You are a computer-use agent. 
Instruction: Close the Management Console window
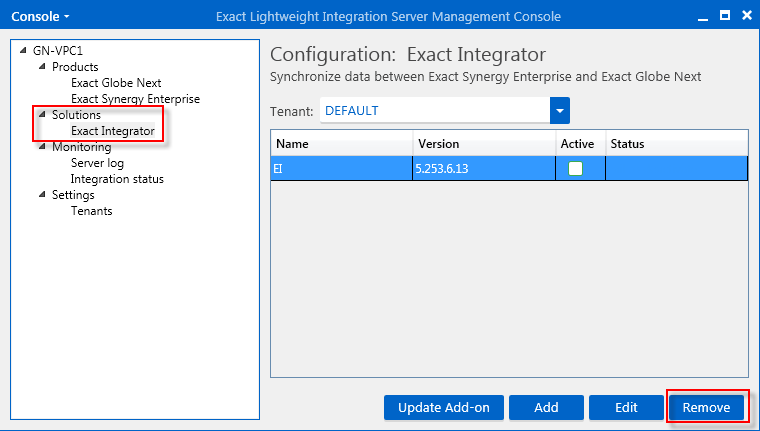pos(747,16)
